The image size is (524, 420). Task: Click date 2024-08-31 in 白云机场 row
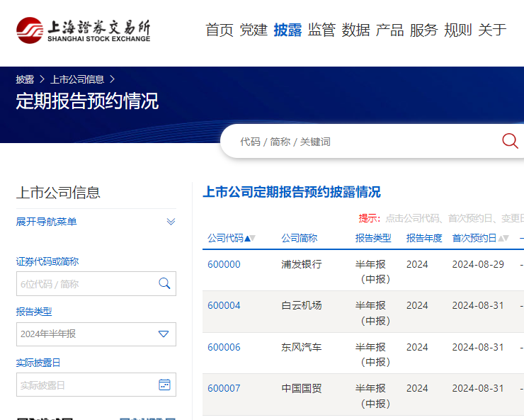click(x=478, y=305)
